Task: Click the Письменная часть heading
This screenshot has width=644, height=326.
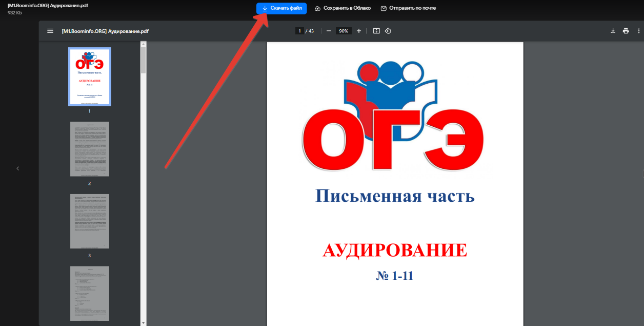Action: [x=395, y=196]
